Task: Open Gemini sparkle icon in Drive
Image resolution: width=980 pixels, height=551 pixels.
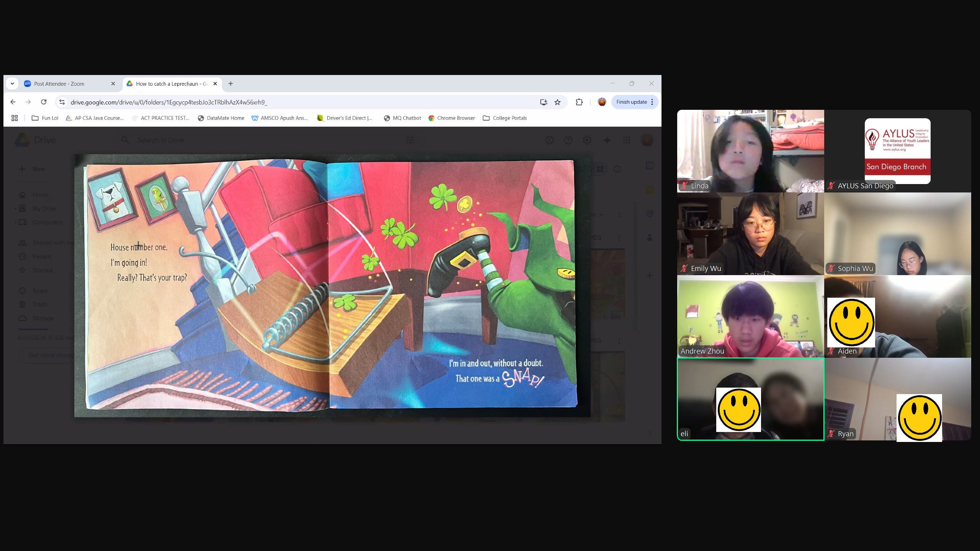Action: coord(607,140)
